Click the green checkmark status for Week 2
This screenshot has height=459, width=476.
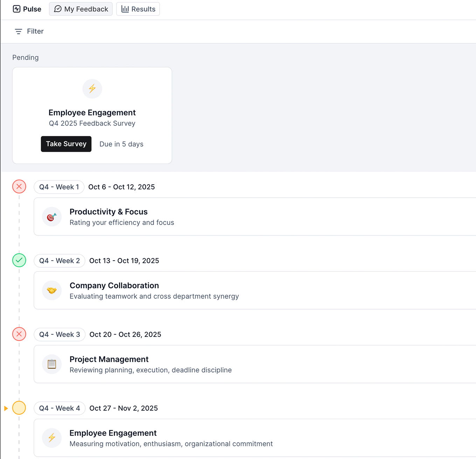19,260
